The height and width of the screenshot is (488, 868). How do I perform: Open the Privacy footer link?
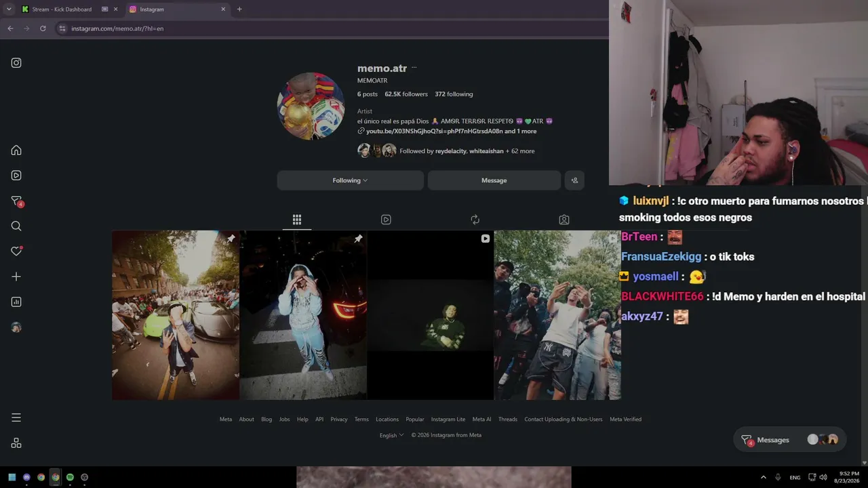click(x=339, y=420)
